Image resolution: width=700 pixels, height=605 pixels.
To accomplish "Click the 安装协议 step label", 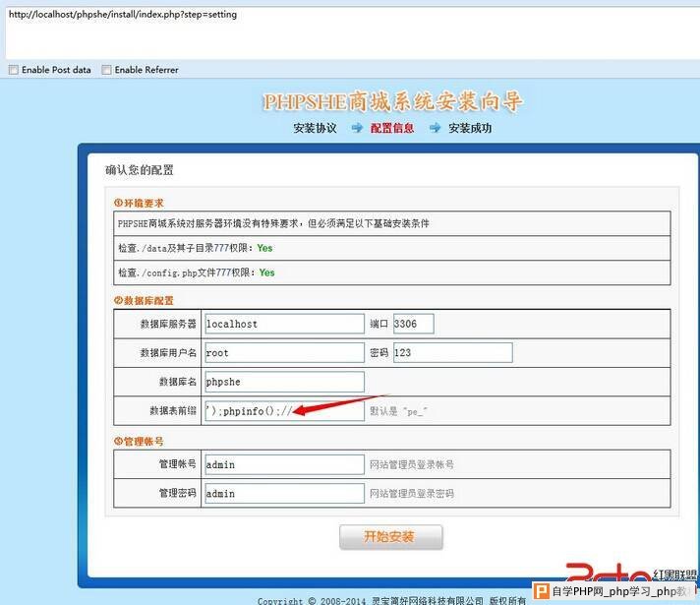I will coord(316,128).
